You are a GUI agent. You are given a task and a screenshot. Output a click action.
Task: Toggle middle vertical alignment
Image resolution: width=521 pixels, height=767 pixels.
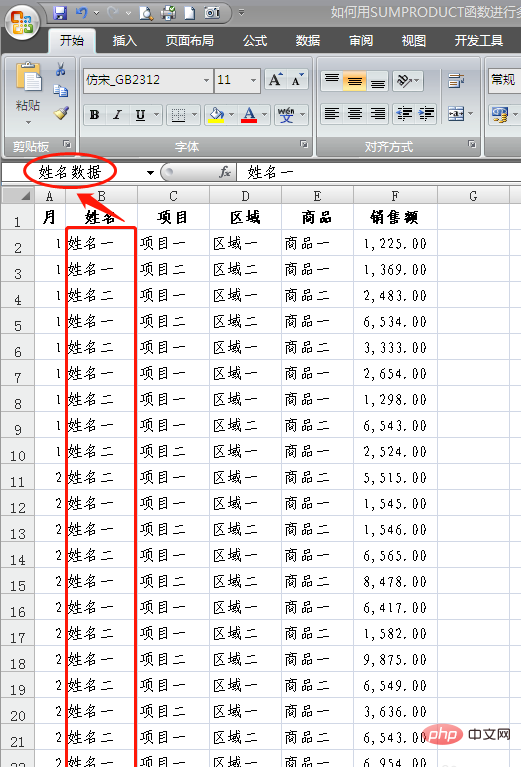[x=355, y=80]
